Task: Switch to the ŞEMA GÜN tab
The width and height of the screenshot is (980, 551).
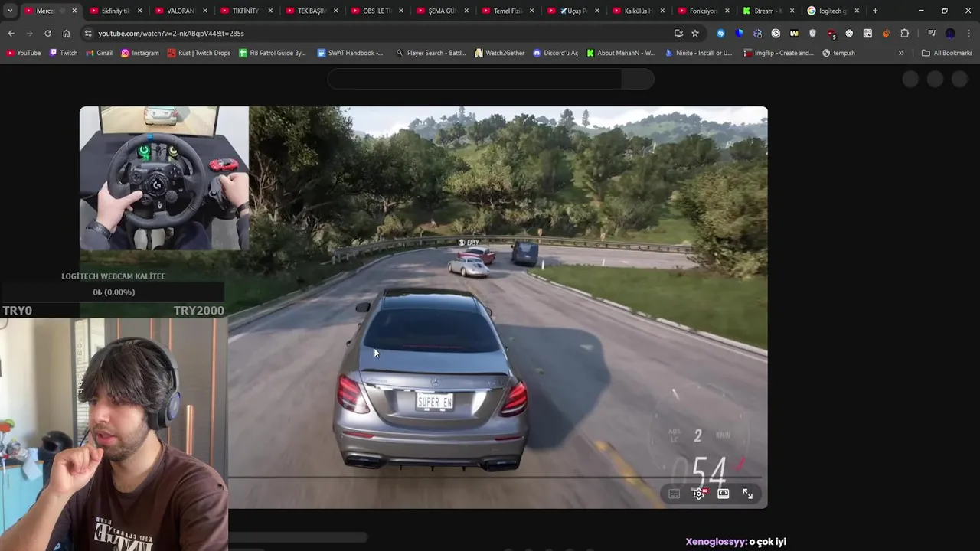Action: pos(441,11)
